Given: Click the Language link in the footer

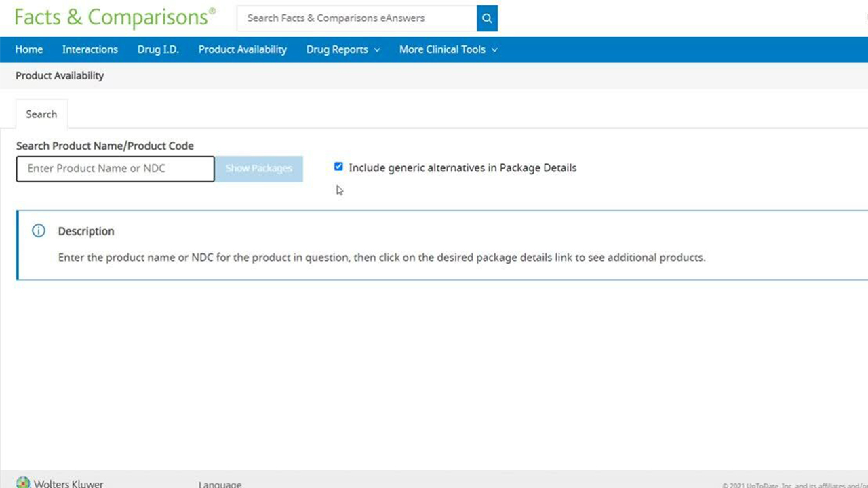Looking at the screenshot, I should tap(220, 484).
